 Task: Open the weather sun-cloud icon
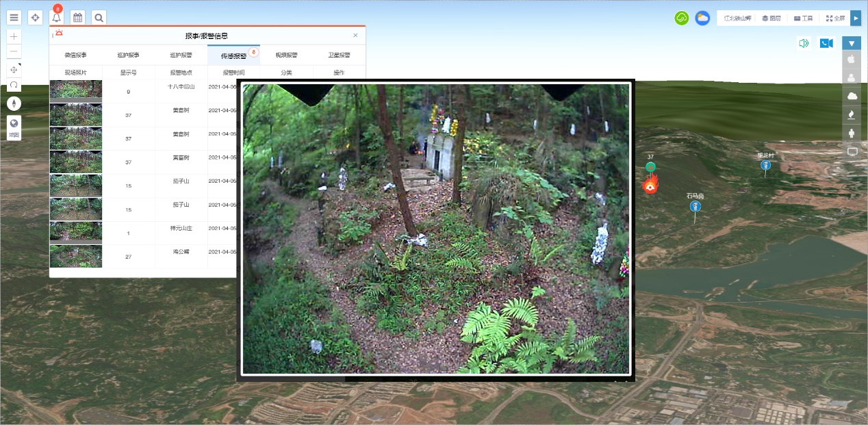(x=702, y=18)
